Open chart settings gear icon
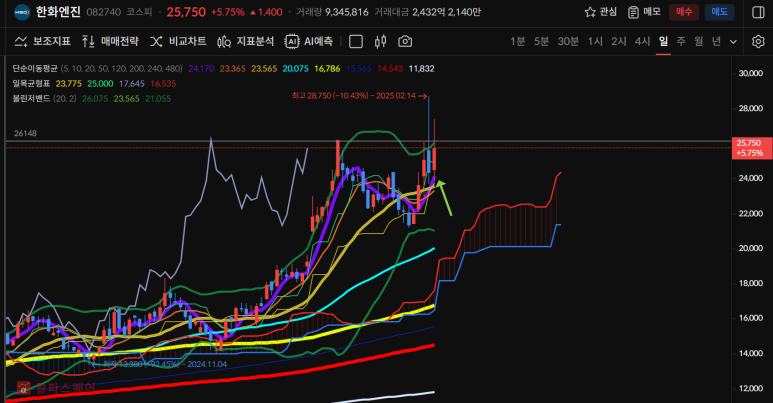 (758, 42)
